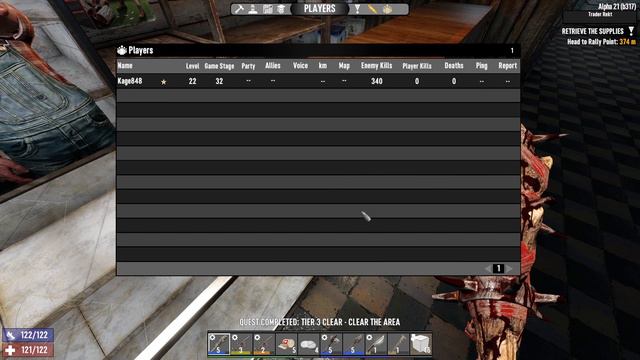
Task: Open the Character window icon
Action: coord(253,9)
